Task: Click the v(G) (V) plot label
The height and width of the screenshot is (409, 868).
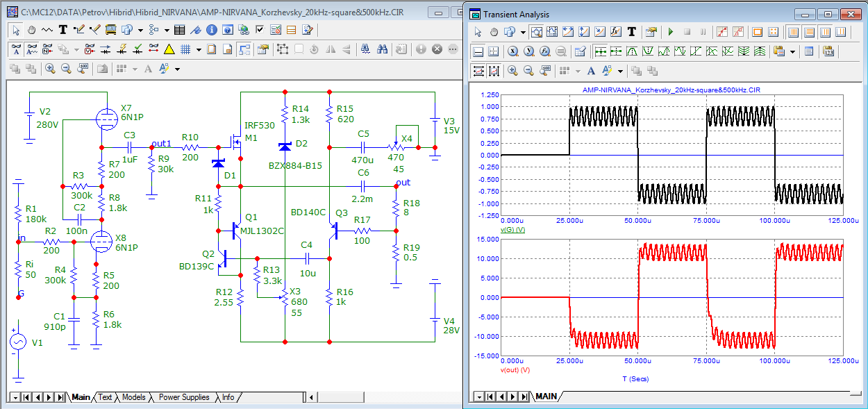Action: 513,228
